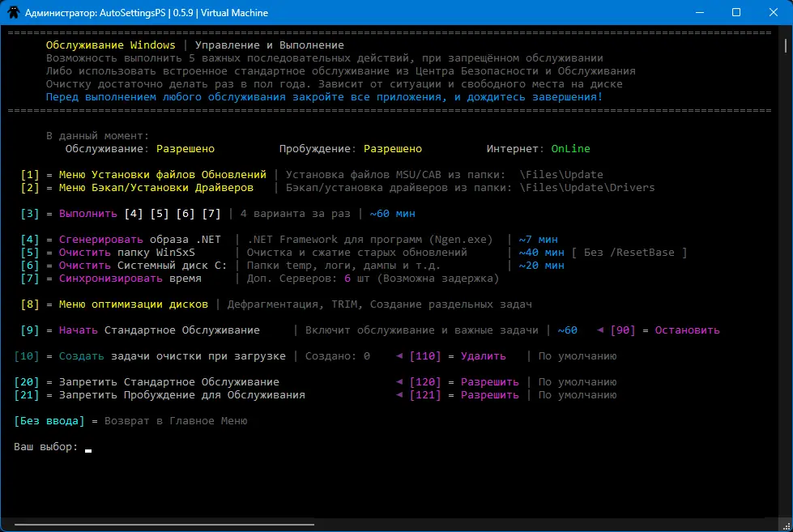
Task: Click 'Запретить Стандартное Обслуживание'
Action: tap(169, 382)
